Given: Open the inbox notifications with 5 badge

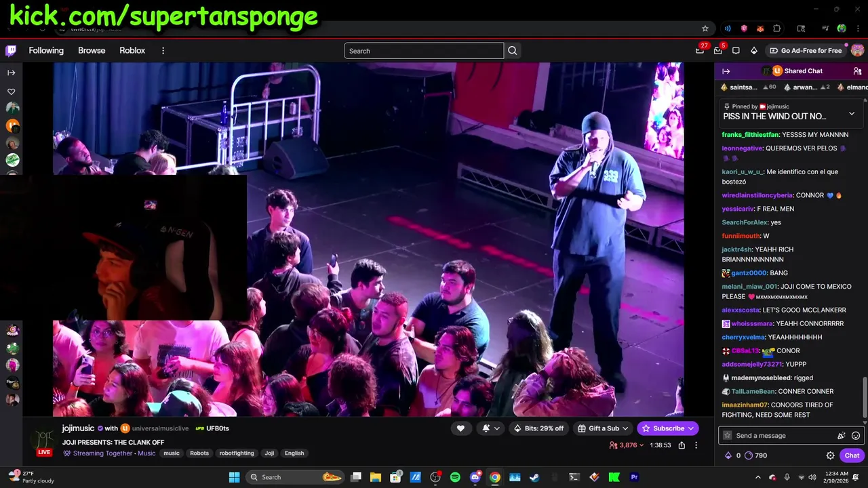Looking at the screenshot, I should tap(718, 50).
